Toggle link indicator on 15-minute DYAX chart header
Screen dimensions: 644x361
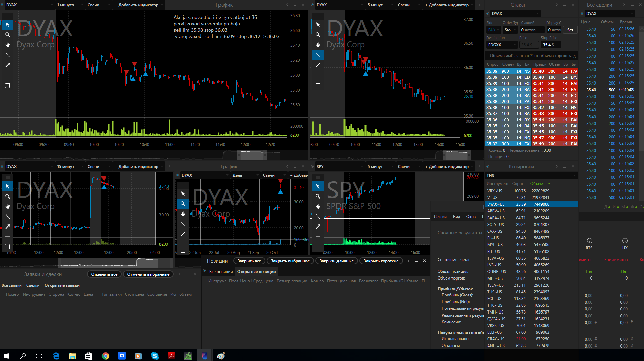(x=2, y=167)
